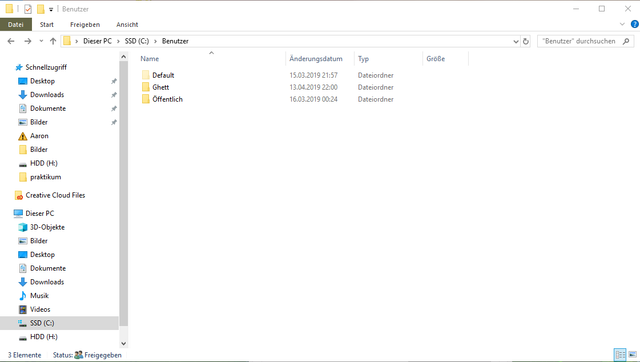Click the forward navigation arrow

pos(27,41)
